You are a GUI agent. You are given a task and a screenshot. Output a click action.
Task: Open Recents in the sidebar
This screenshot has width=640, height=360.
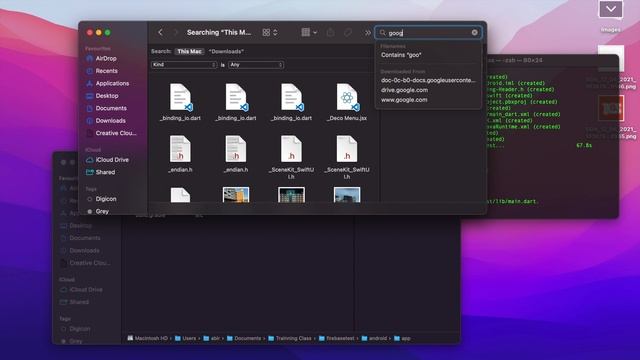[107, 71]
